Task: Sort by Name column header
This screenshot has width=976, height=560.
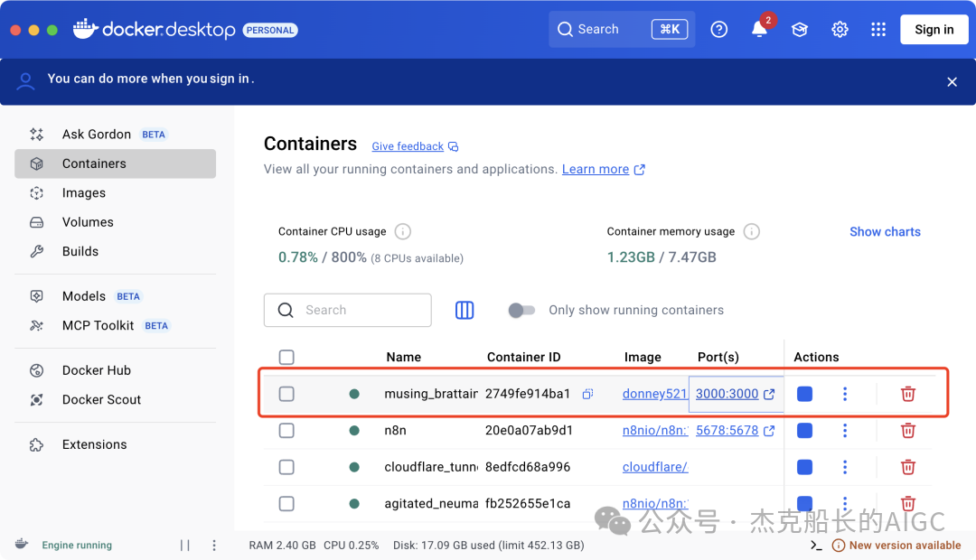Action: click(x=403, y=357)
